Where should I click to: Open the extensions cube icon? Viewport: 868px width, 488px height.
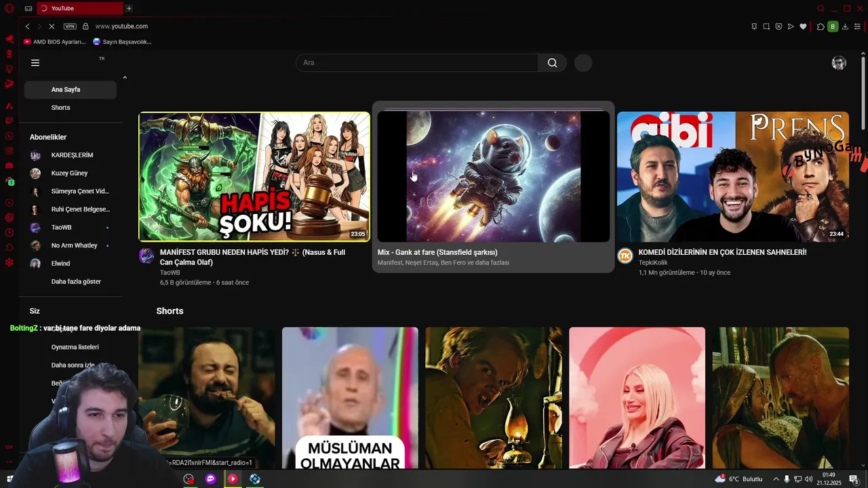click(x=821, y=26)
